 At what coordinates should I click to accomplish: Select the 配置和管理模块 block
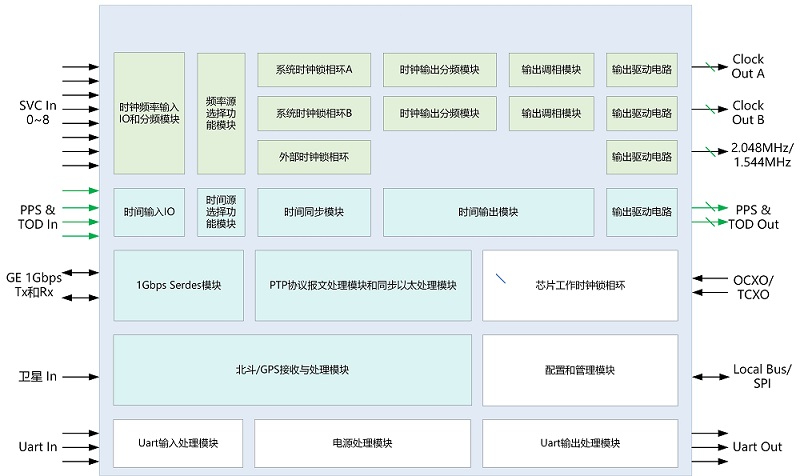pos(580,370)
